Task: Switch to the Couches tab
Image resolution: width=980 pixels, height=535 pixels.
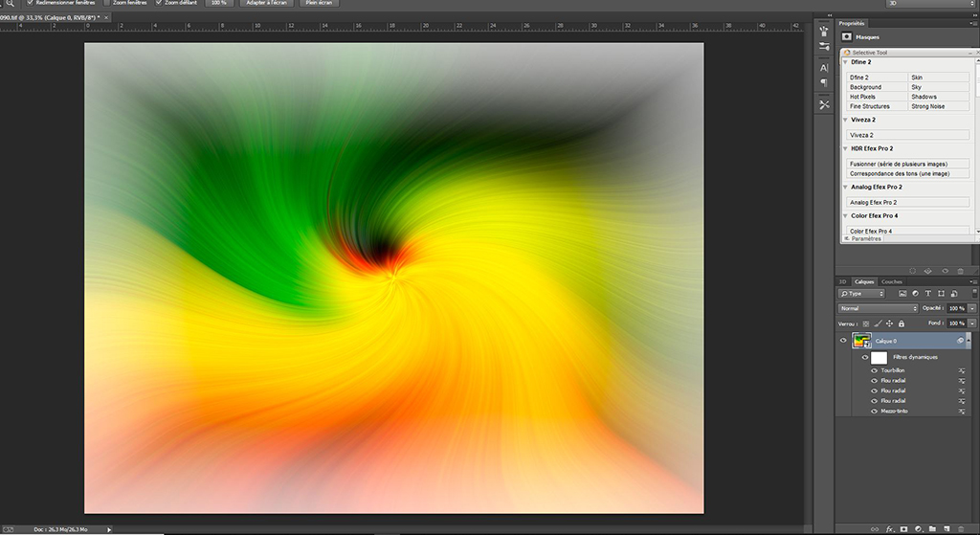Action: (892, 282)
